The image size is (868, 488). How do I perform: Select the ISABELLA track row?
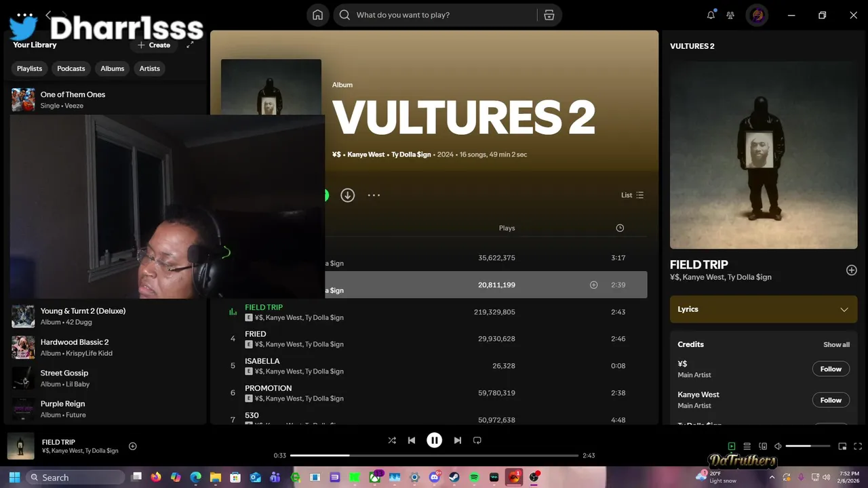click(x=434, y=366)
